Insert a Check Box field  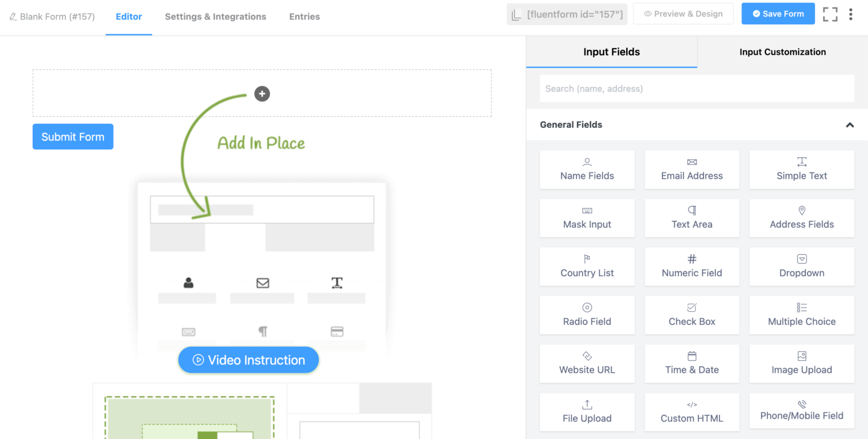692,315
